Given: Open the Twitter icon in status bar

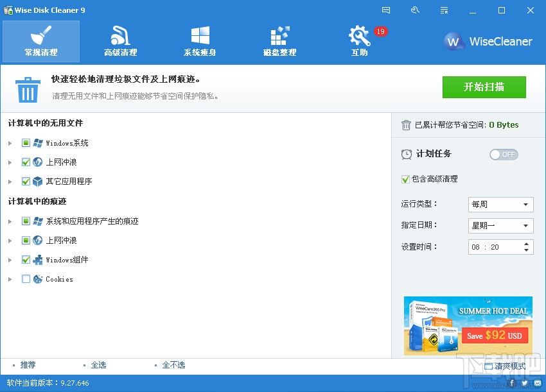Looking at the screenshot, I should click(x=524, y=383).
